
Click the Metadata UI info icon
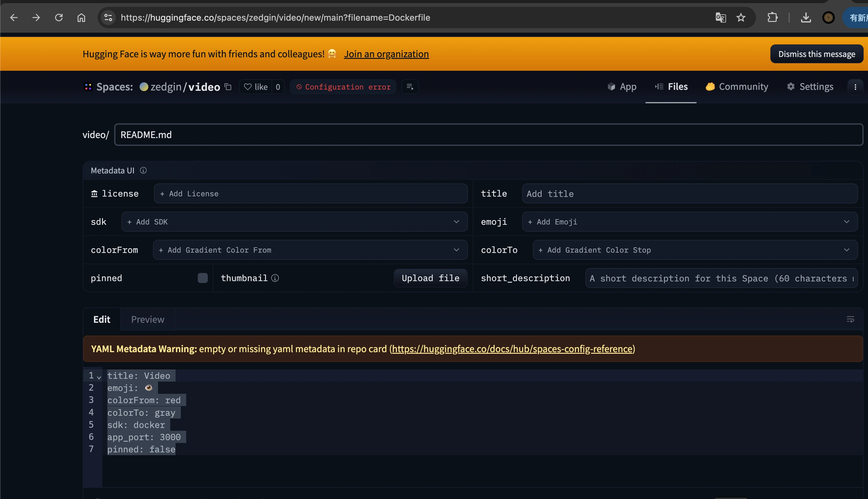tap(143, 170)
